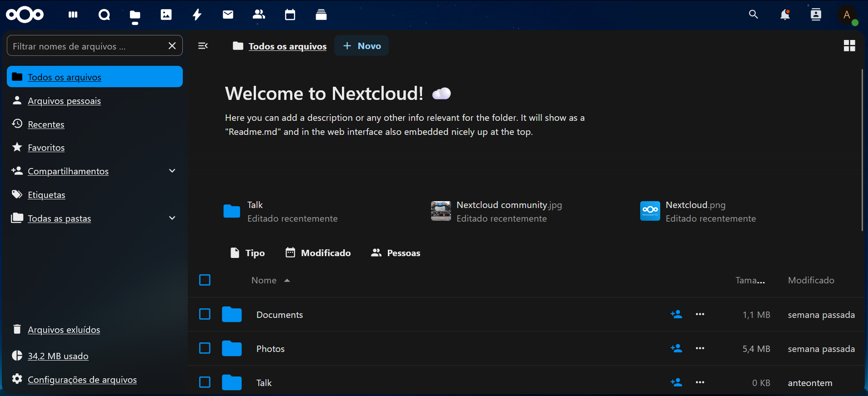The width and height of the screenshot is (868, 396).
Task: Open the Tipo filter dropdown
Action: point(247,253)
